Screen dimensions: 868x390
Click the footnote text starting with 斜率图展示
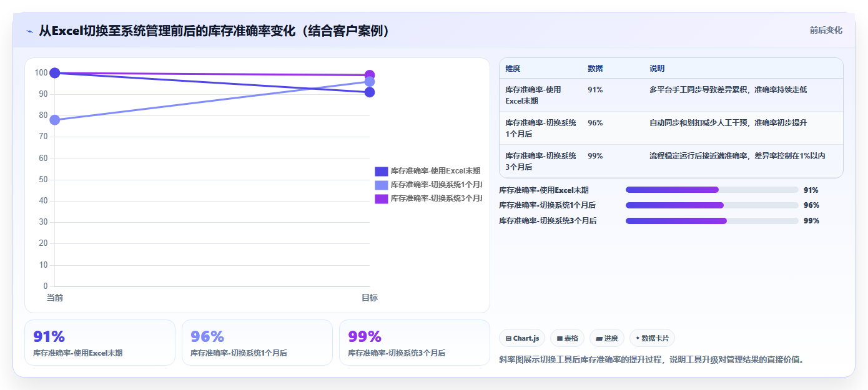pyautogui.click(x=651, y=359)
